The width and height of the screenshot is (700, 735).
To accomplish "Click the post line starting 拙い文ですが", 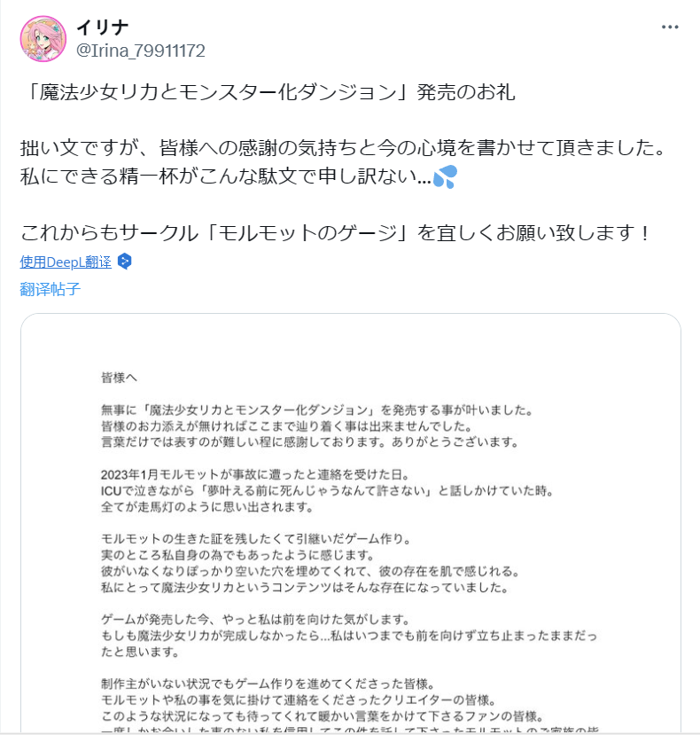I will [342, 148].
